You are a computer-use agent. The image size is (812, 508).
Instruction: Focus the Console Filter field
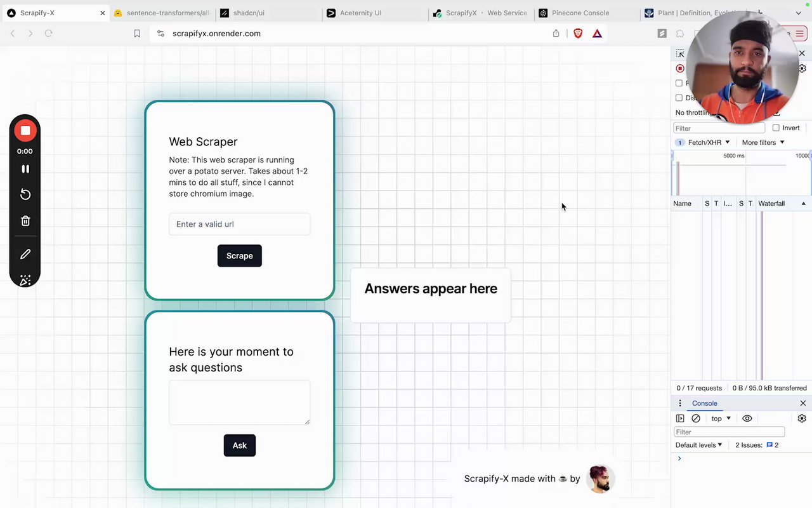pos(729,432)
